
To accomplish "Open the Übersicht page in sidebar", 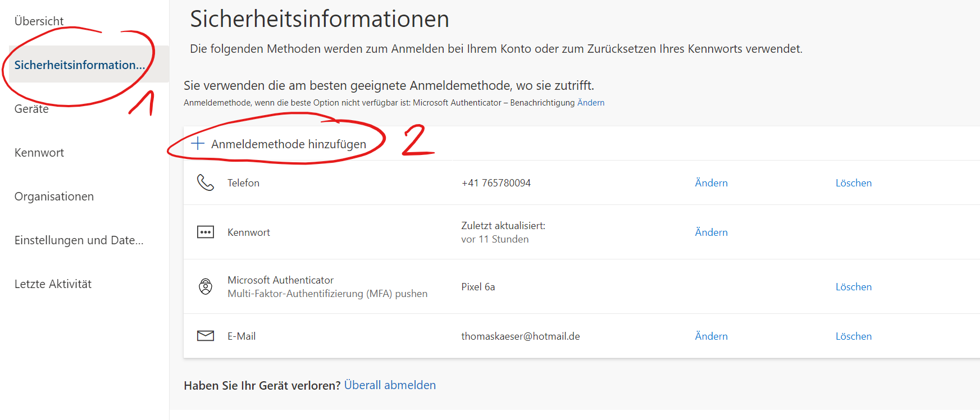I will point(39,21).
